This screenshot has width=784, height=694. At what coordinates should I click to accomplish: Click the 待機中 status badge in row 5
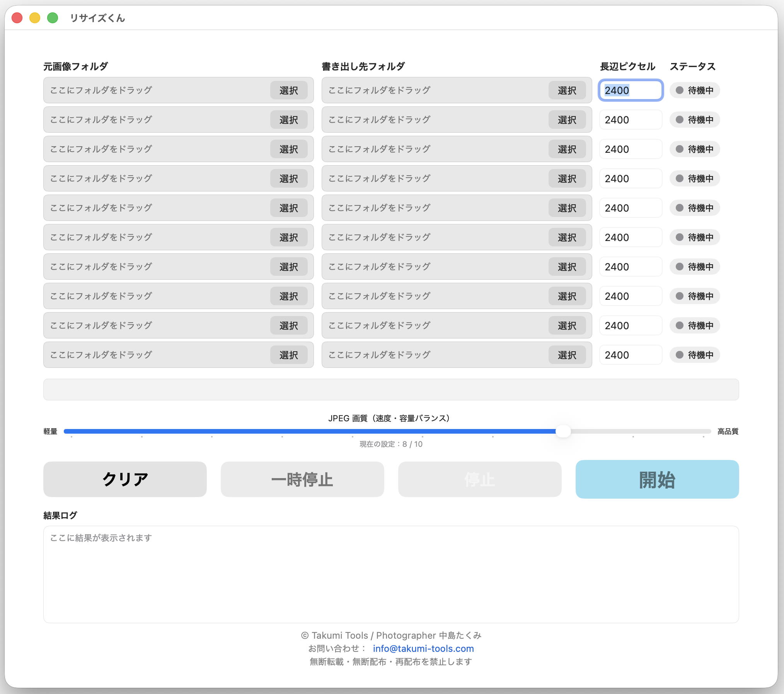695,208
